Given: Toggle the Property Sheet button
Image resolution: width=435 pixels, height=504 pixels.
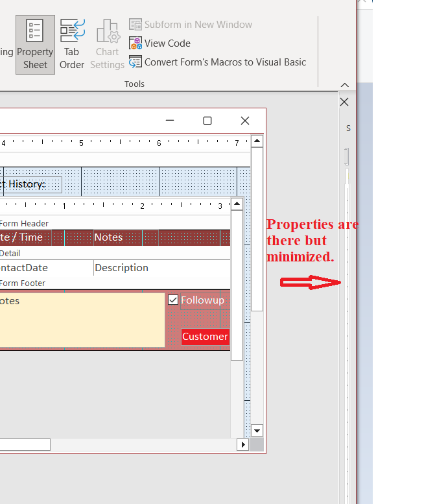Looking at the screenshot, I should click(35, 44).
